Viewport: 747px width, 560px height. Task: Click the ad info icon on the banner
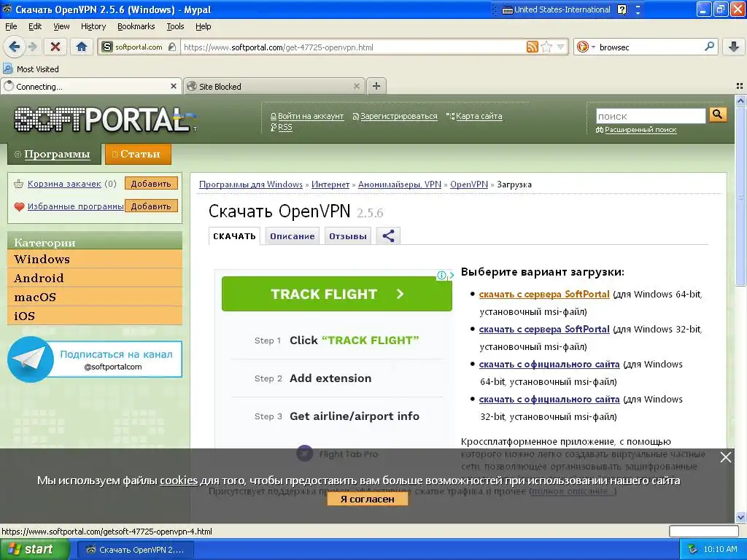point(441,275)
